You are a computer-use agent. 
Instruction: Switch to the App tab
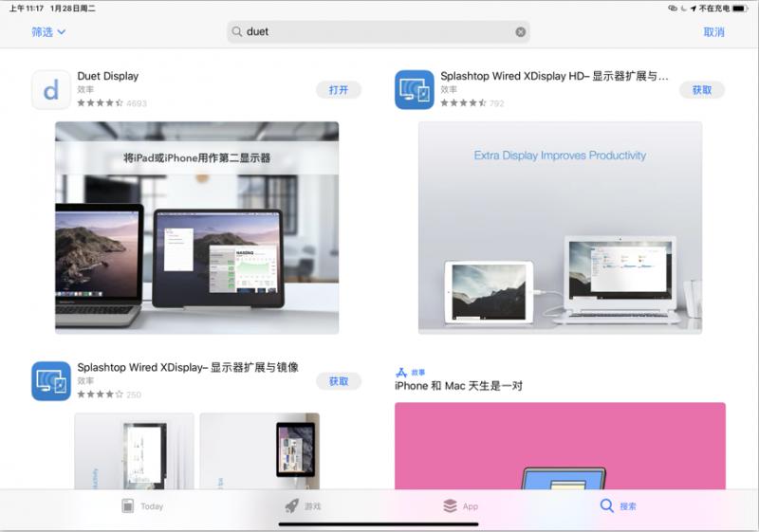460,505
